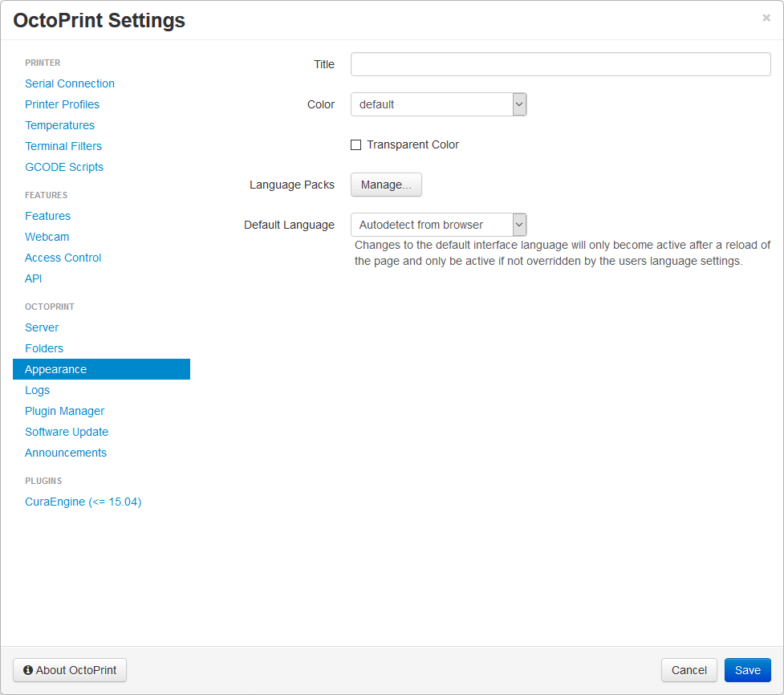Go to Temperatures settings
The width and height of the screenshot is (784, 695).
click(x=59, y=125)
